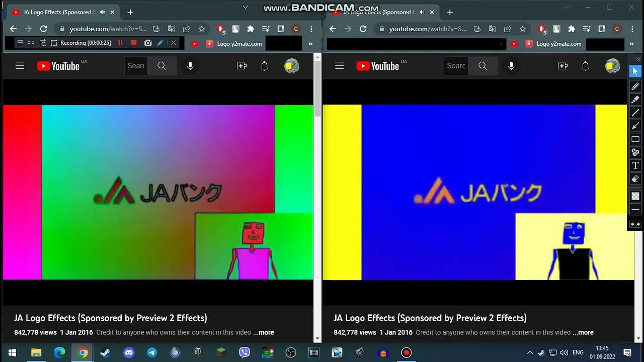Reload the page in left window
Screen dimensions: 644x362
[43, 29]
